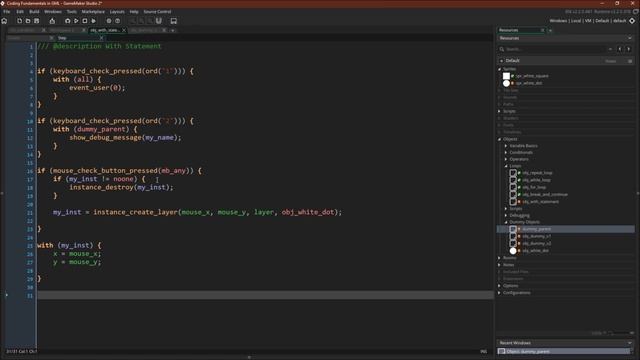640x360 pixels.
Task: Open the Windows menu
Action: [x=53, y=12]
